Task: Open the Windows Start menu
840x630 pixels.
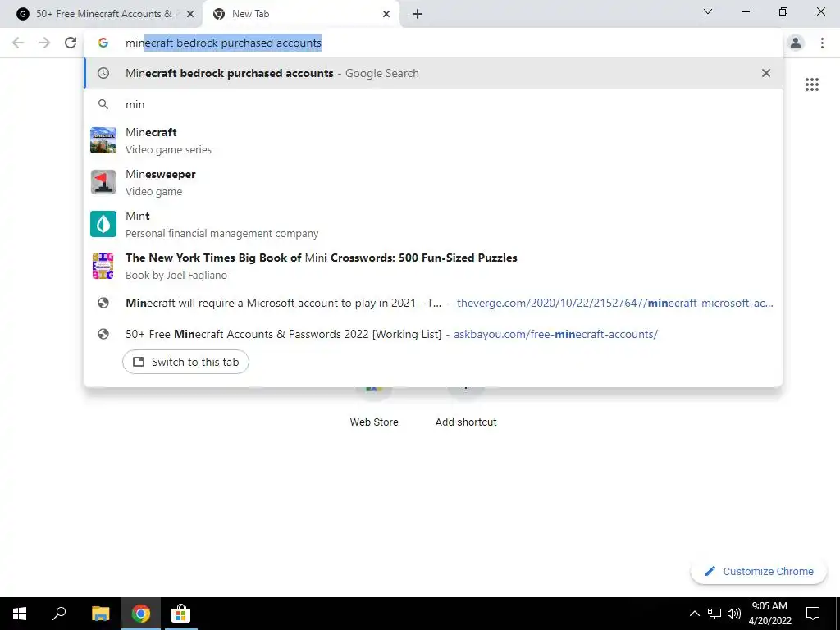Action: click(x=20, y=614)
